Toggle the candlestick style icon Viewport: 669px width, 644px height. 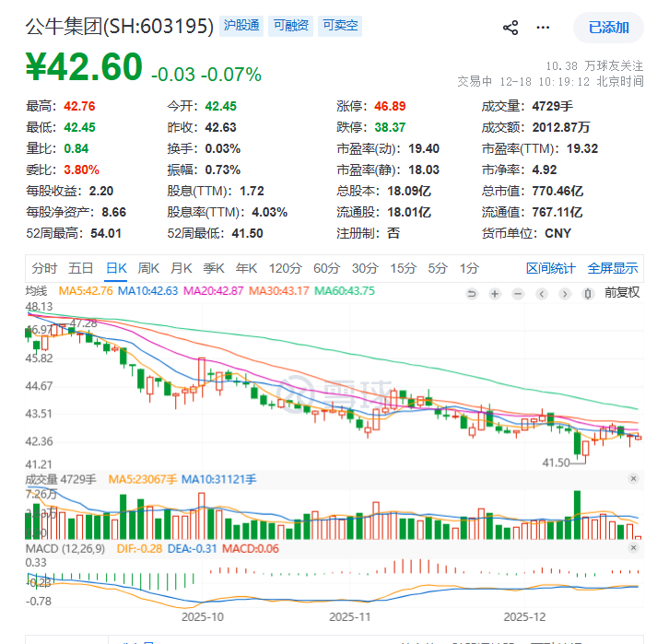pos(588,293)
